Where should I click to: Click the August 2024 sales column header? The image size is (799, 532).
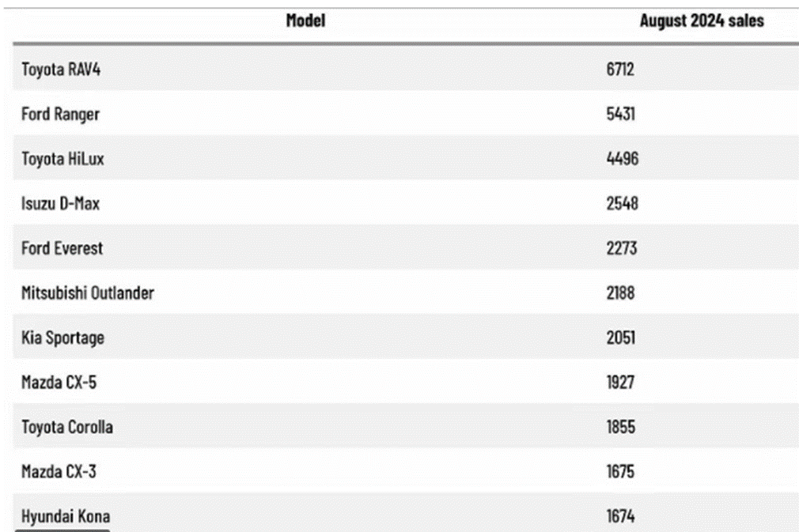point(701,21)
